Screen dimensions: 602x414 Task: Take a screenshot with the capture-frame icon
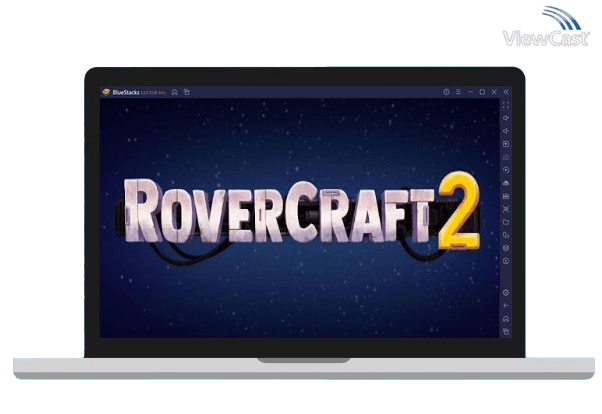tap(506, 209)
